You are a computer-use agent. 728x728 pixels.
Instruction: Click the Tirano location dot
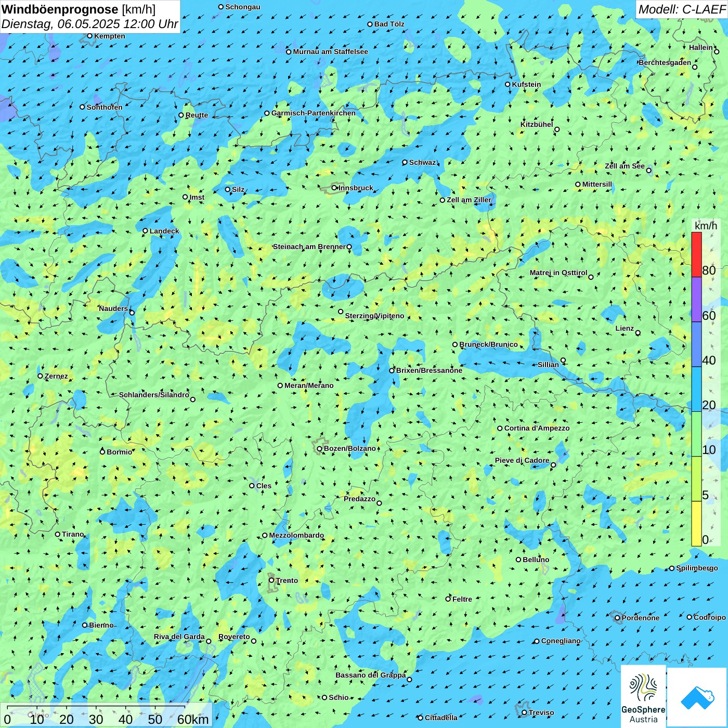pyautogui.click(x=58, y=534)
